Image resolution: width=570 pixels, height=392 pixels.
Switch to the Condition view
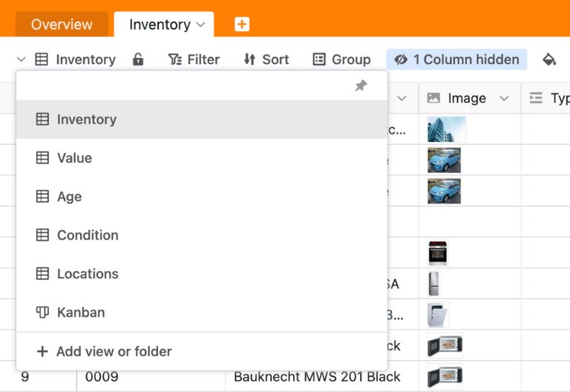pos(88,235)
